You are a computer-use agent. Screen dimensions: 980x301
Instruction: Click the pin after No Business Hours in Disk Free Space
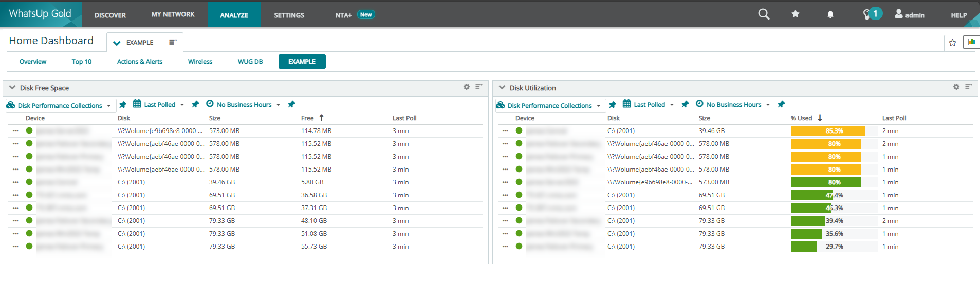click(291, 104)
